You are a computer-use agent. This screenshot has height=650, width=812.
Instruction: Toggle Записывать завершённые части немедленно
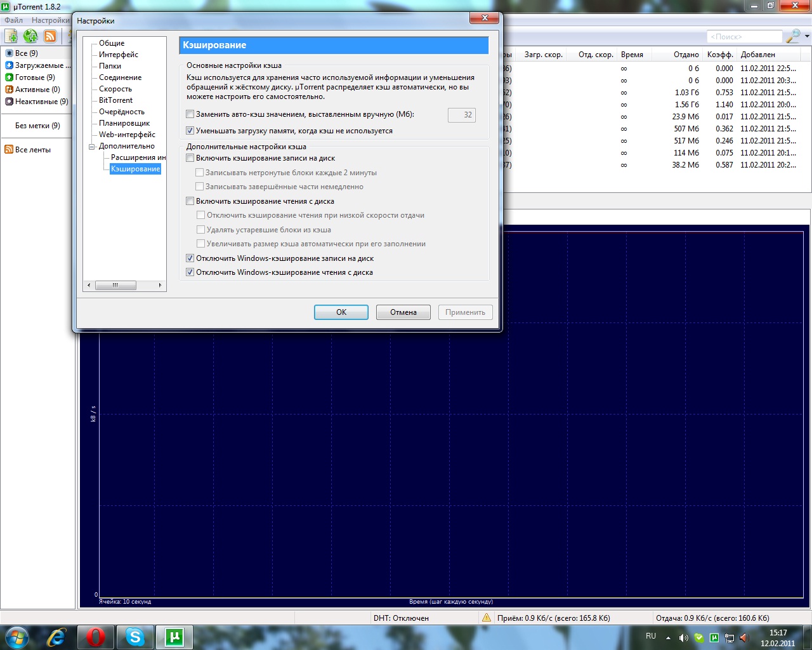pos(200,187)
